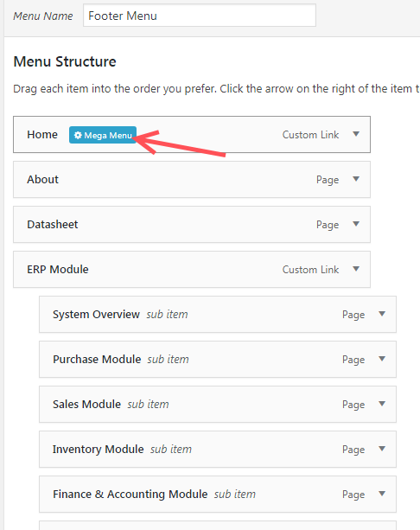
Task: Expand Purchase Module sub item arrow
Action: pyautogui.click(x=382, y=359)
